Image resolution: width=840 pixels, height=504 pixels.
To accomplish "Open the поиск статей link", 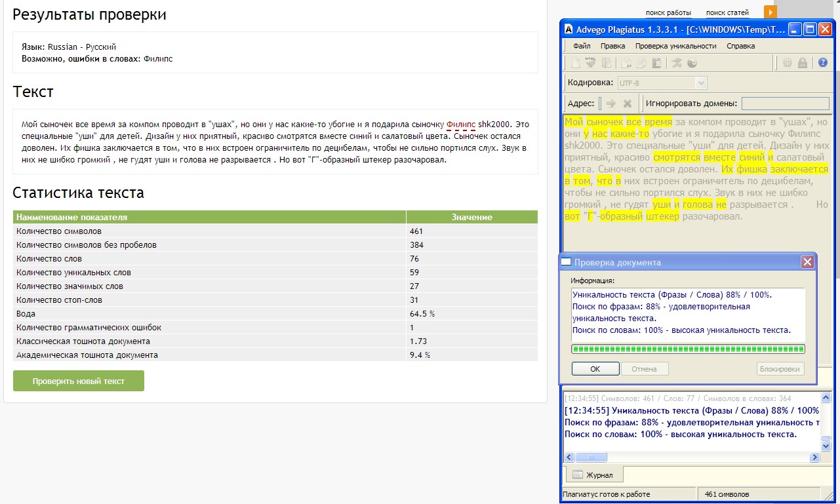I will 727,12.
